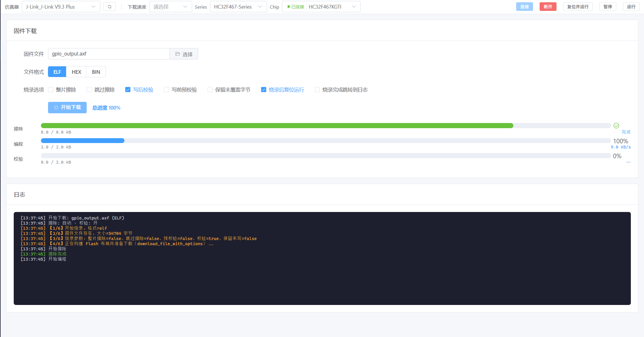Screen dimensions: 644x337
Task: Click the 日志 panel heading
Action: [19, 195]
